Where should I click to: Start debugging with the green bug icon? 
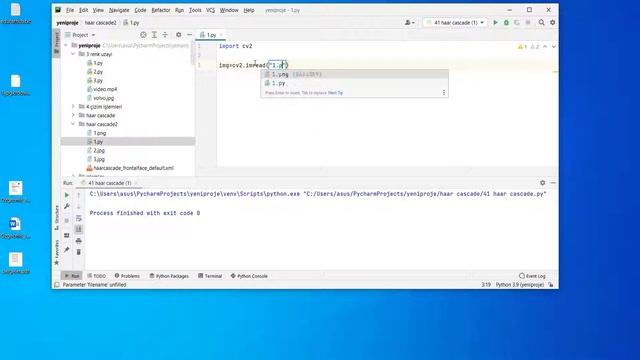point(506,23)
